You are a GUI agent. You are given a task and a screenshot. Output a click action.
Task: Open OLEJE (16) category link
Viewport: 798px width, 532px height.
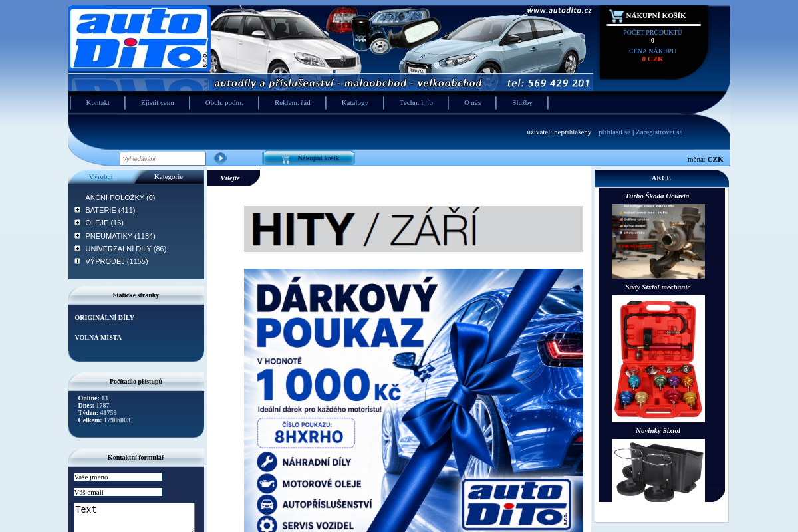[x=104, y=223]
